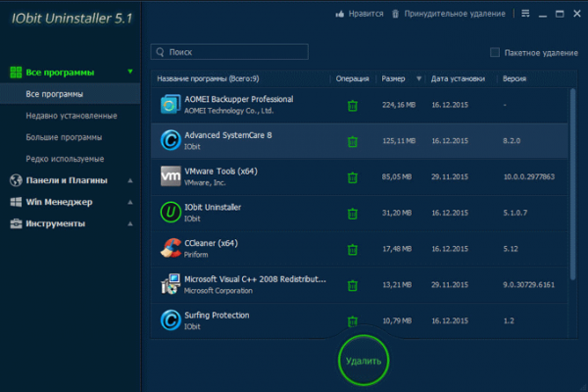588x392 pixels.
Task: Sort by Название программы column header
Action: (x=208, y=78)
